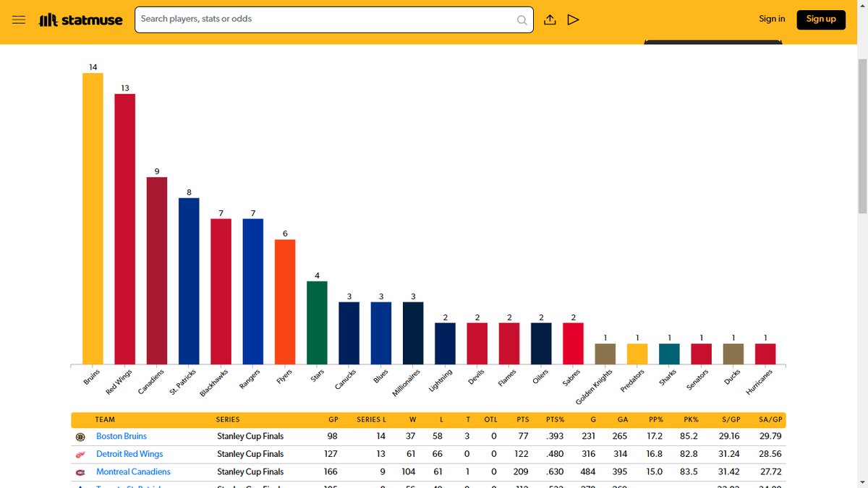868x488 pixels.
Task: Click the vertical page scrollbar thumb
Action: coord(861,137)
